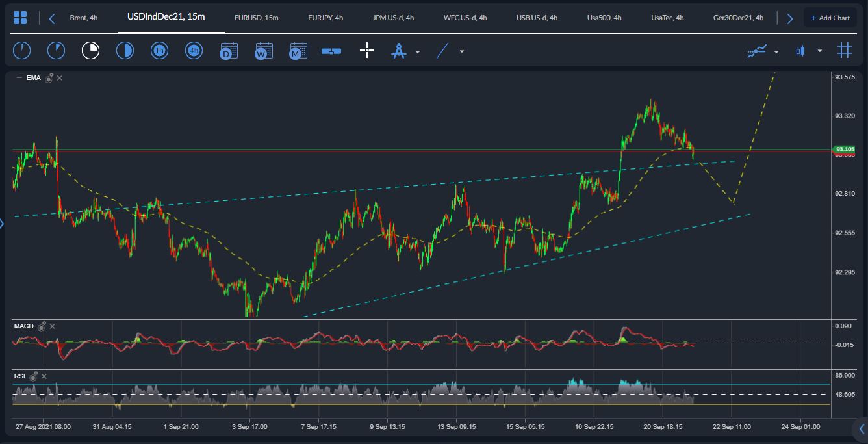Screen dimensions: 868x444
Task: Expand the line tool dropdown arrow
Action: point(462,51)
